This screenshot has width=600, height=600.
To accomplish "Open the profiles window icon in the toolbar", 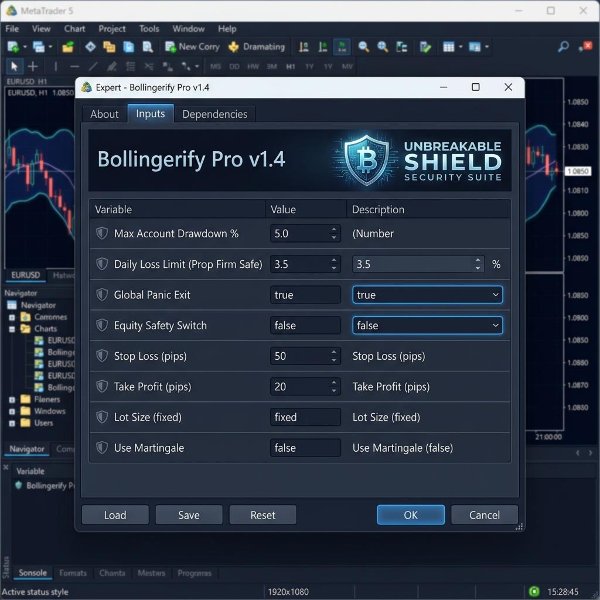I will pyautogui.click(x=39, y=47).
